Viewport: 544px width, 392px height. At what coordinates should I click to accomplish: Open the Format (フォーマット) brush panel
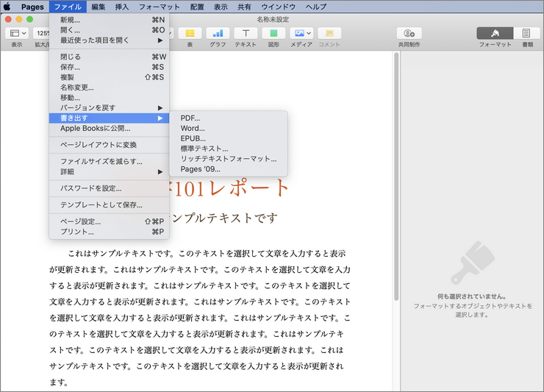[x=495, y=33]
